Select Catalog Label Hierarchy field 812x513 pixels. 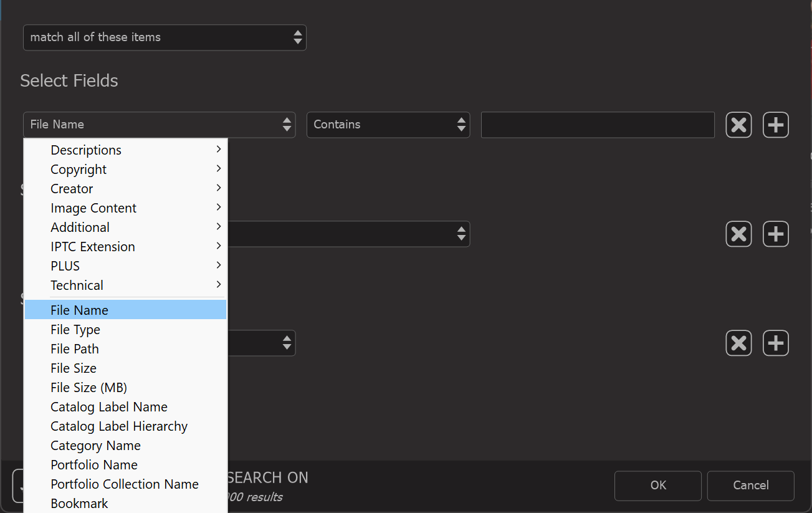tap(125, 426)
